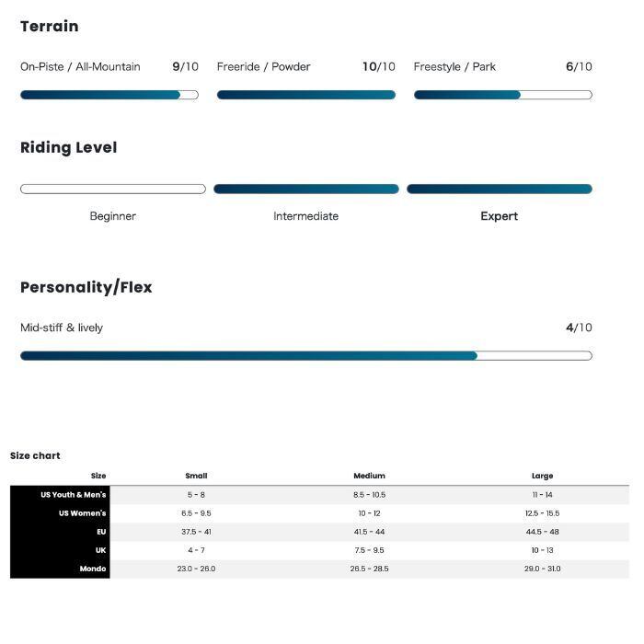Screen dimensions: 644x644
Task: Click the Medium column header
Action: tap(369, 476)
